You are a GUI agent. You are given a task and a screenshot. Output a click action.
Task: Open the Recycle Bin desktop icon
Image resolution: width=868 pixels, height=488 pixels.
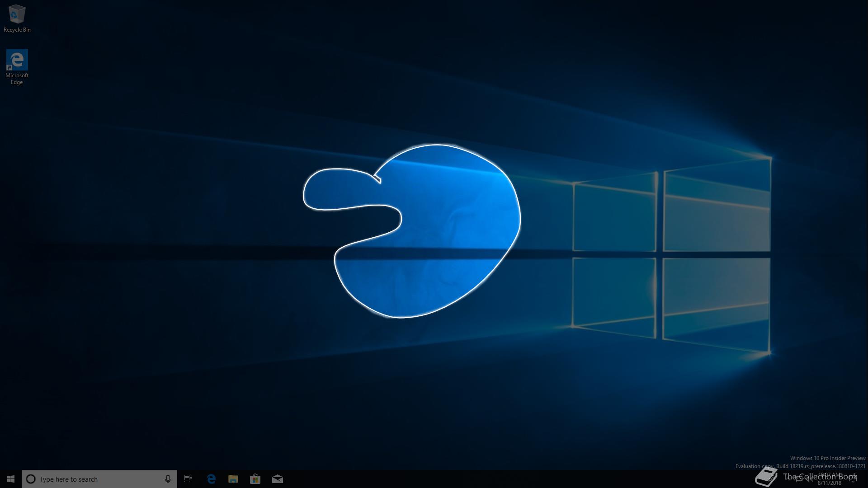click(17, 19)
